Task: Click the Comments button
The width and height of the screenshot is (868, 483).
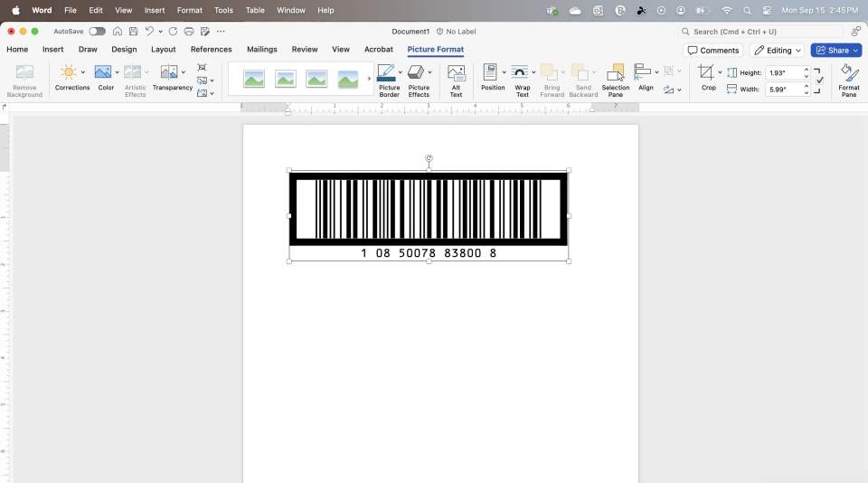Action: [x=713, y=51]
